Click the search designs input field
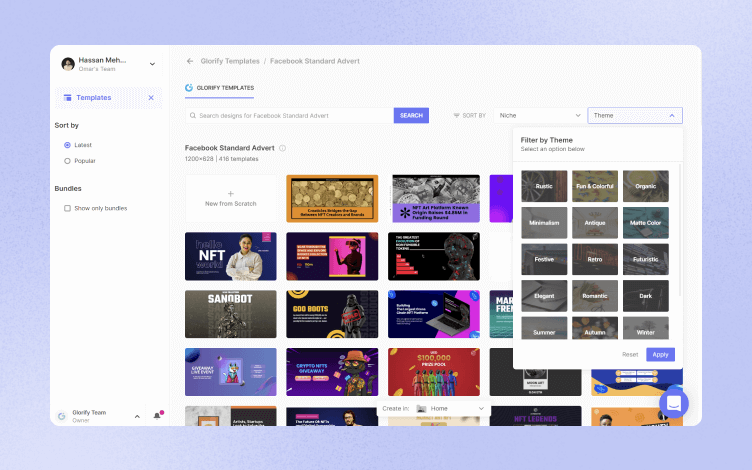 tap(290, 116)
